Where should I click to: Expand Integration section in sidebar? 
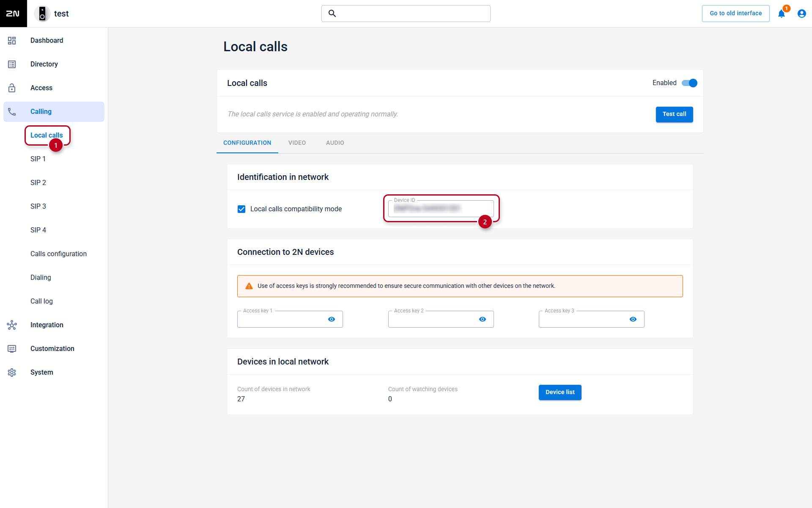[54, 325]
